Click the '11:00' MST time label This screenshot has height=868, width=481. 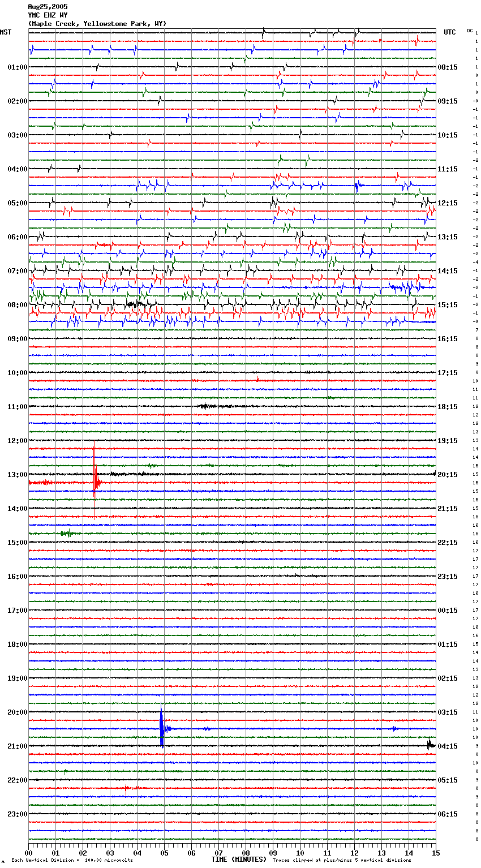[x=18, y=407]
